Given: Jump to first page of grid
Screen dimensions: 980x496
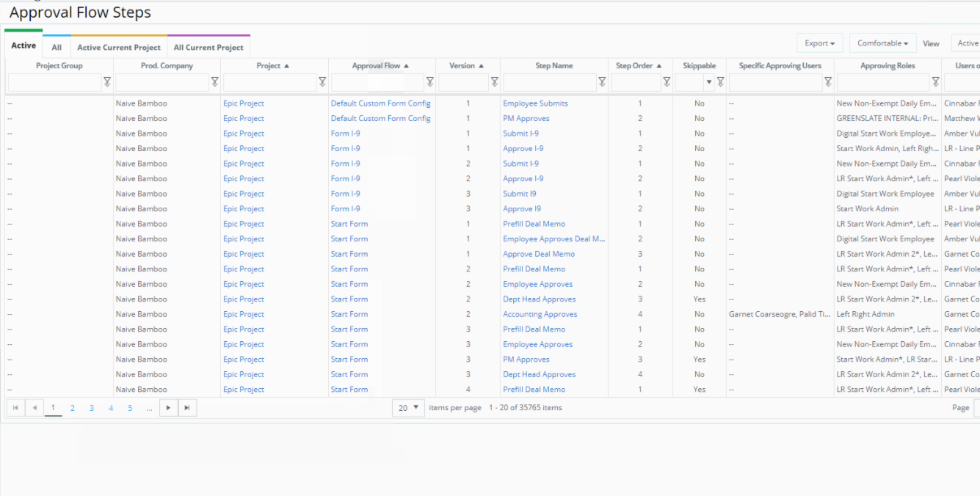Looking at the screenshot, I should click(15, 408).
